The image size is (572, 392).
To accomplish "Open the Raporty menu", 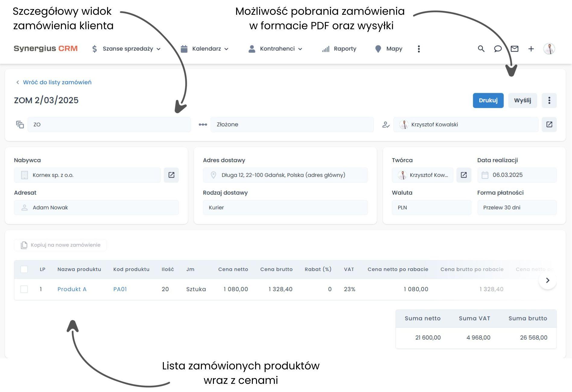I will [x=339, y=49].
